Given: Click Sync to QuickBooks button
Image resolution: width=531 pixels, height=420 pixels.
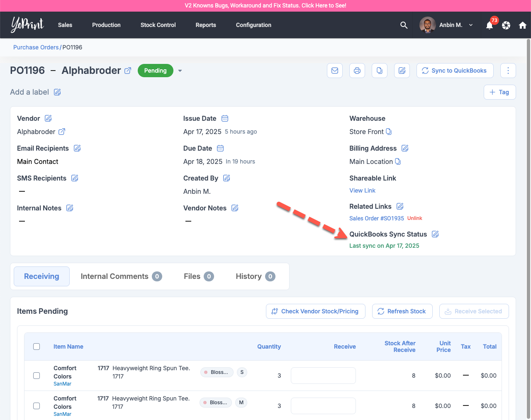Looking at the screenshot, I should point(455,71).
